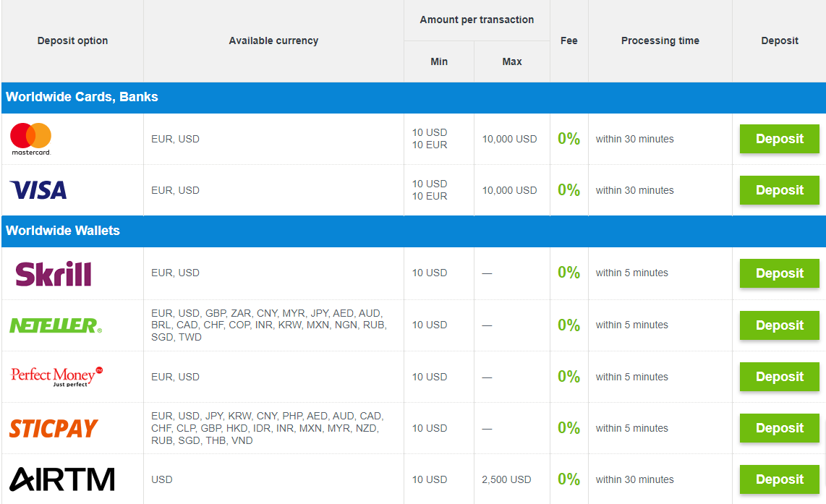Click the Worldwide Wallets section header

point(414,231)
